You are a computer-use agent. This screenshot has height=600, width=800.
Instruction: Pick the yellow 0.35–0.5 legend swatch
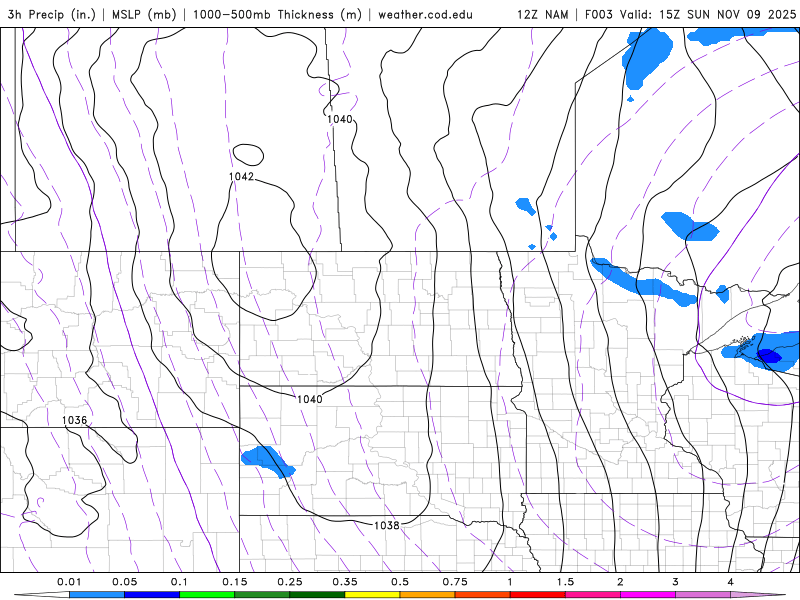click(372, 595)
